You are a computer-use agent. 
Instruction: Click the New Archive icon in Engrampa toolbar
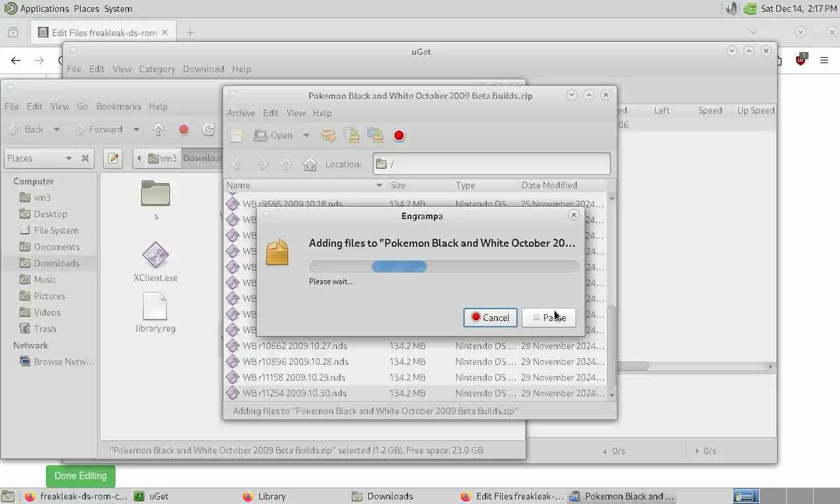click(237, 135)
